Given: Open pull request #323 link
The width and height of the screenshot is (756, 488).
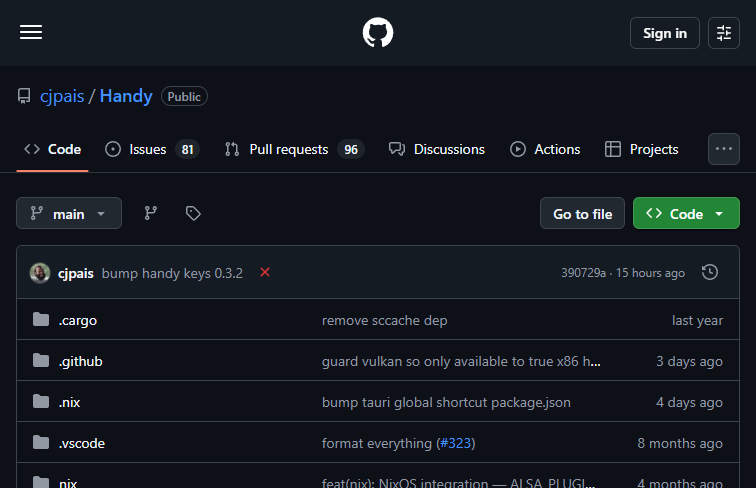Looking at the screenshot, I should (x=456, y=443).
